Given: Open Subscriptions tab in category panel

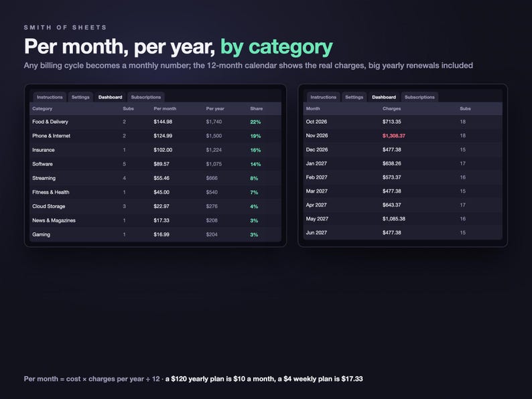Looking at the screenshot, I should [x=146, y=97].
